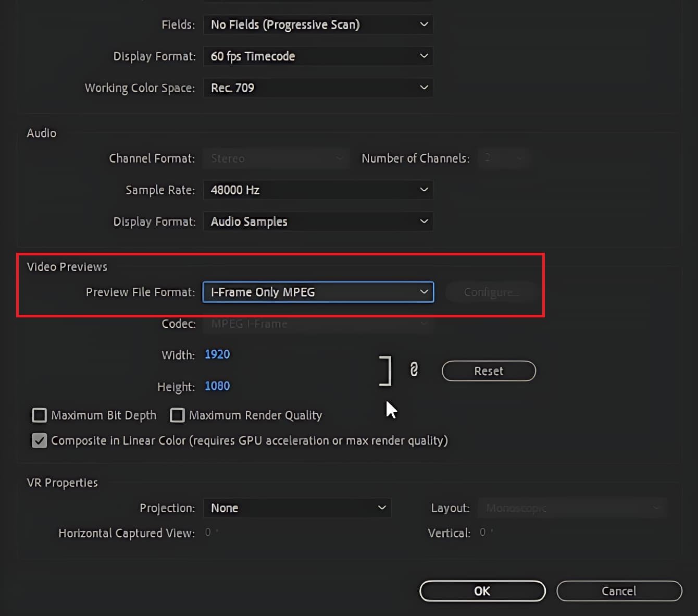This screenshot has height=616, width=698.
Task: Open the video Display Format 60 fps Timecode dropdown
Action: click(318, 56)
